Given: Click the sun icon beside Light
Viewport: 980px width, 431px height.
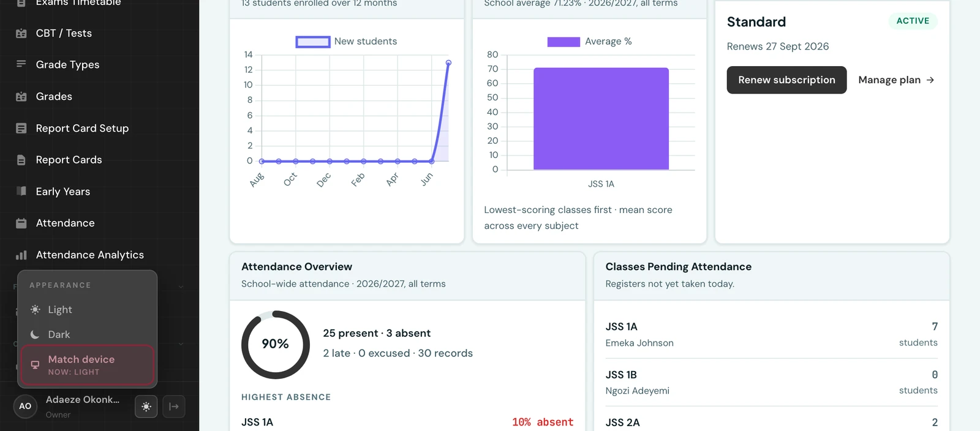Looking at the screenshot, I should pyautogui.click(x=36, y=310).
